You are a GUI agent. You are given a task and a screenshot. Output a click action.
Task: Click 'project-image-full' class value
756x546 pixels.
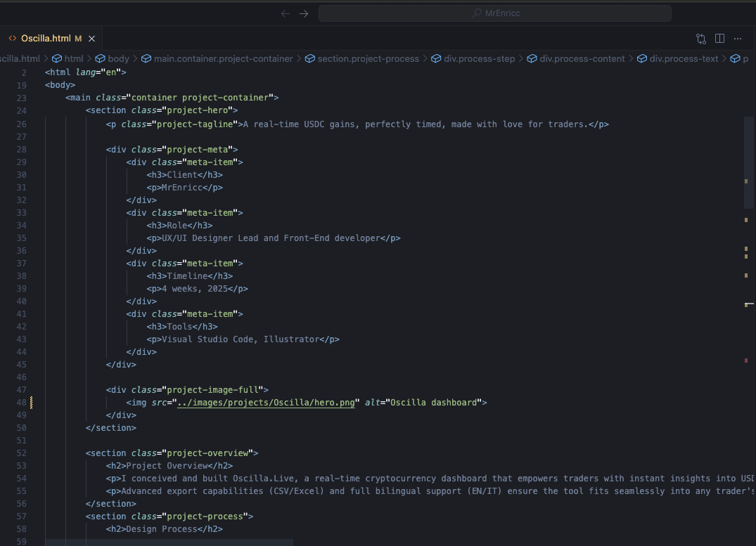pyautogui.click(x=212, y=390)
